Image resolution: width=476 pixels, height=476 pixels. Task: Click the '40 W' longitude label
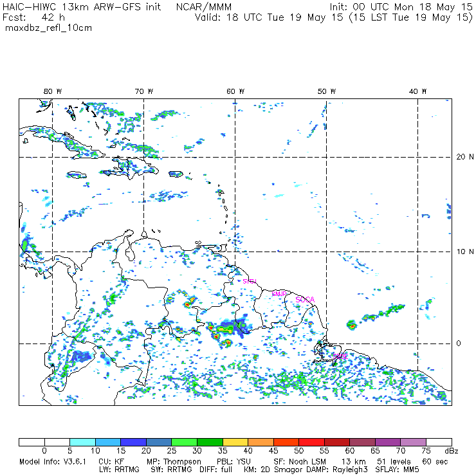(417, 91)
